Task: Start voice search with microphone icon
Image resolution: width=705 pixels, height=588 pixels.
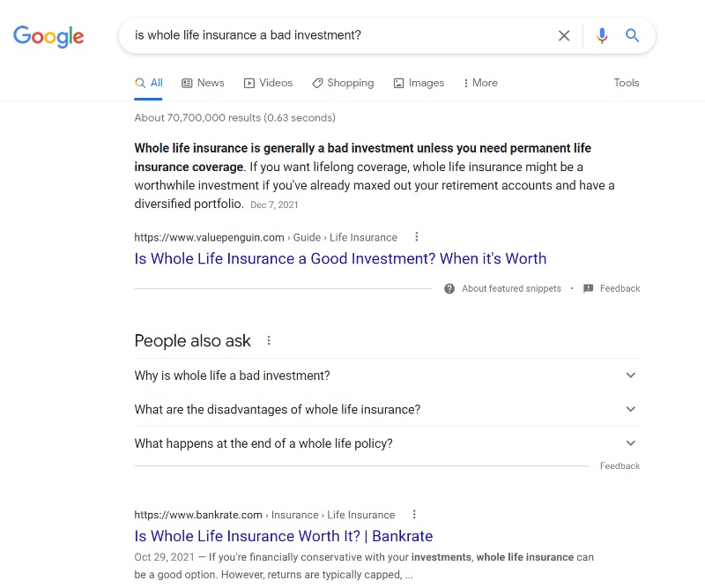Action: pos(602,36)
